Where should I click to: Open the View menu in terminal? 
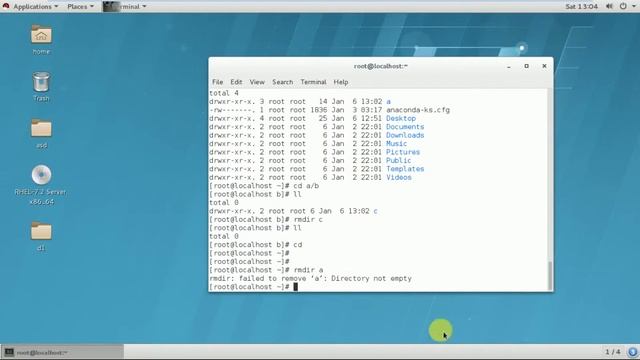coord(257,82)
